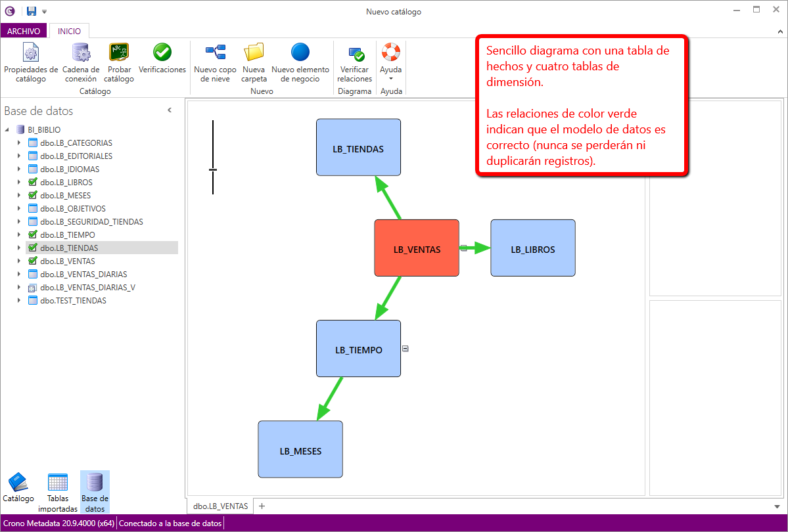The height and width of the screenshot is (532, 788).
Task: Click the diagram zoom slider handle
Action: click(213, 170)
